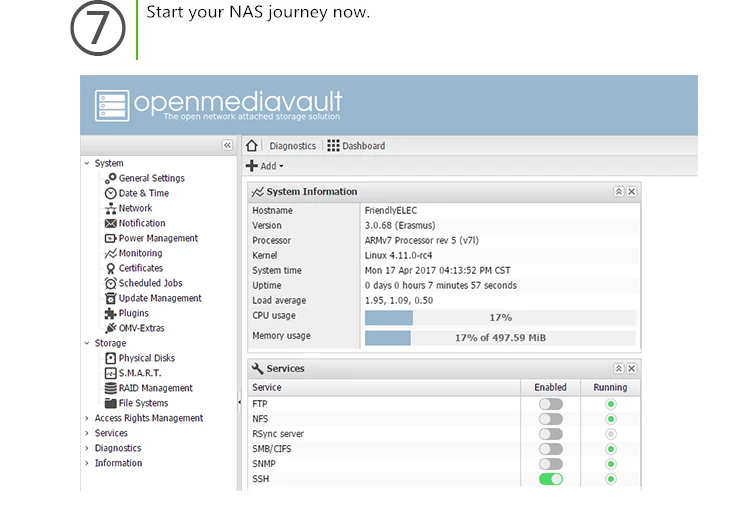Open the Plugins label in tree

click(134, 313)
